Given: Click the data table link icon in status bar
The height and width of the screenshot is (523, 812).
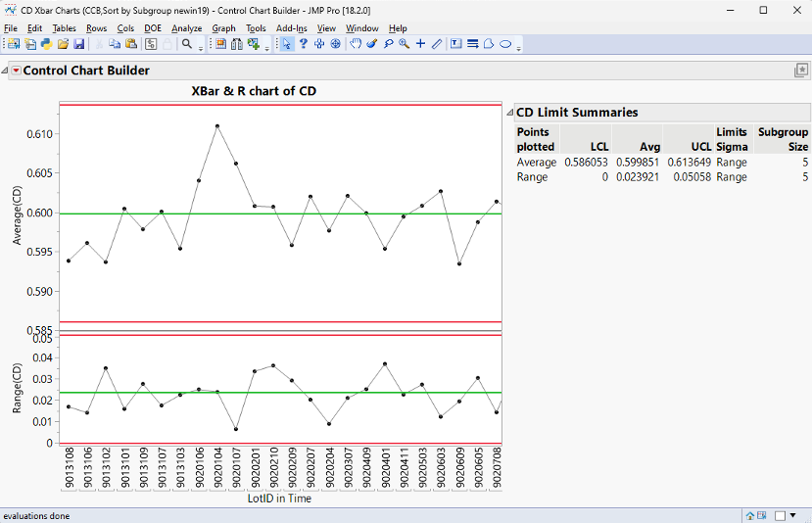Looking at the screenshot, I should [x=762, y=516].
